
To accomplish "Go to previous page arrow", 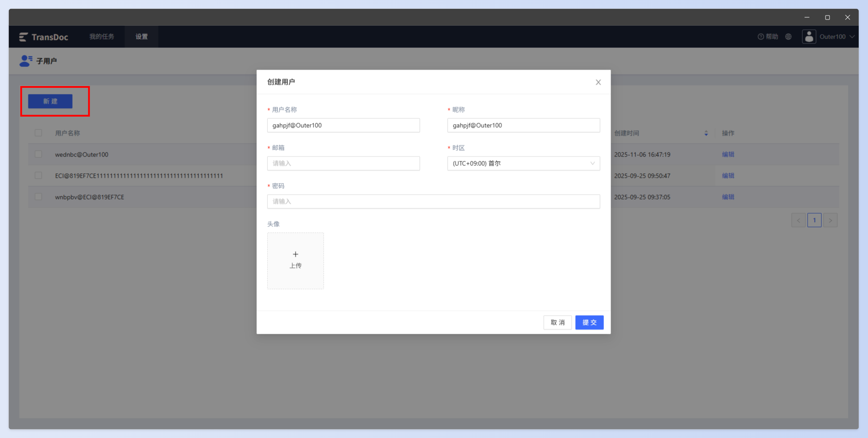I will click(x=798, y=220).
